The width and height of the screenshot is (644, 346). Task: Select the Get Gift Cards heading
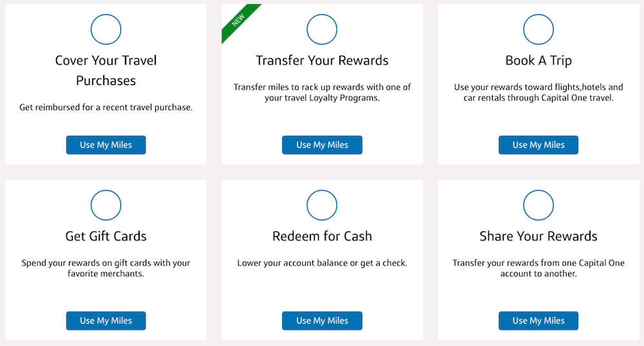(x=106, y=236)
